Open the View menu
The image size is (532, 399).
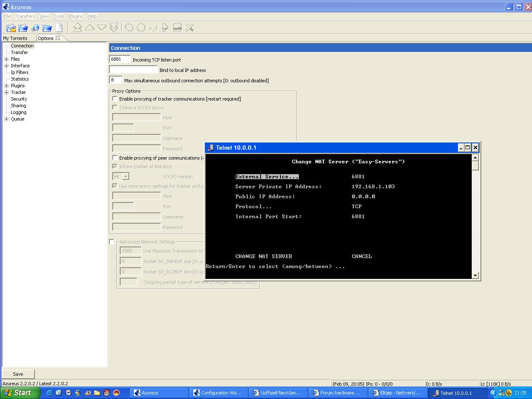click(44, 16)
